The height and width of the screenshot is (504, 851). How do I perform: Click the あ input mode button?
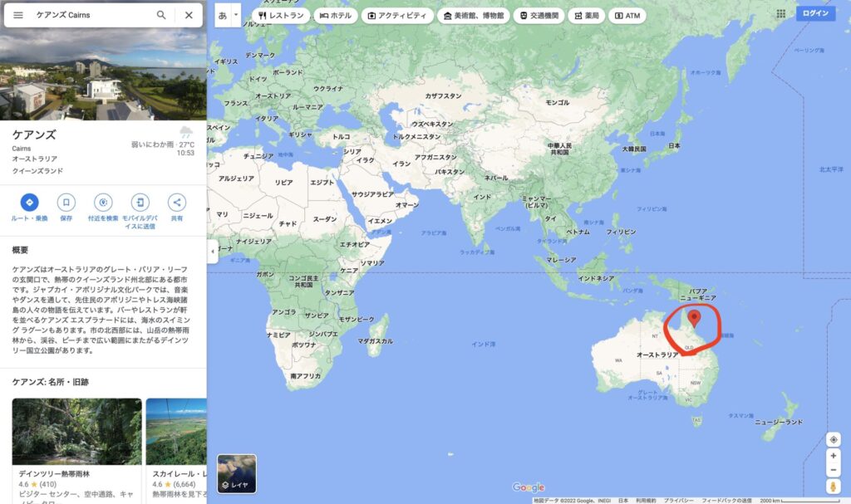click(x=223, y=15)
